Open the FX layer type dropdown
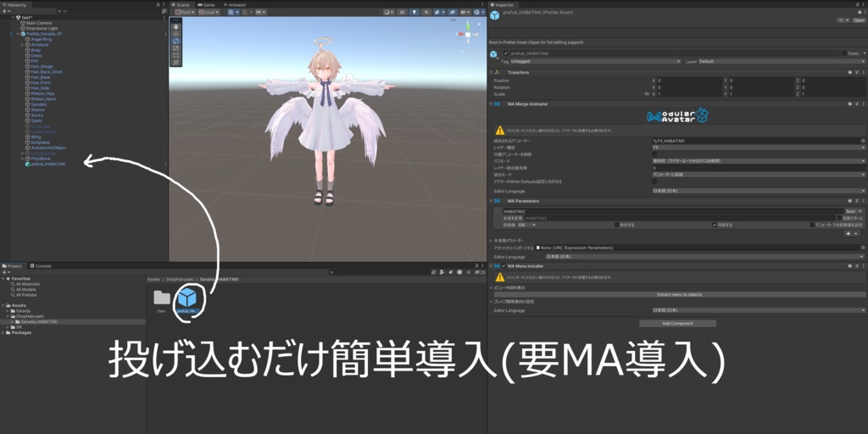 [759, 147]
